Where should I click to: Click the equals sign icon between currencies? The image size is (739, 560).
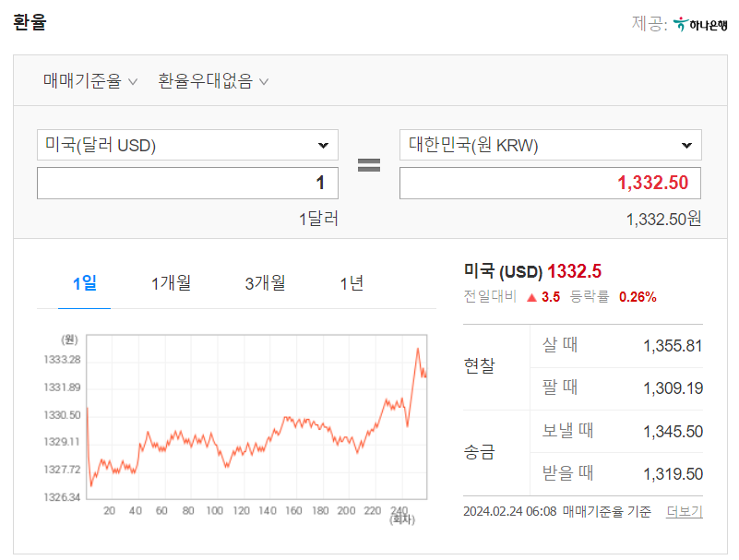368,165
